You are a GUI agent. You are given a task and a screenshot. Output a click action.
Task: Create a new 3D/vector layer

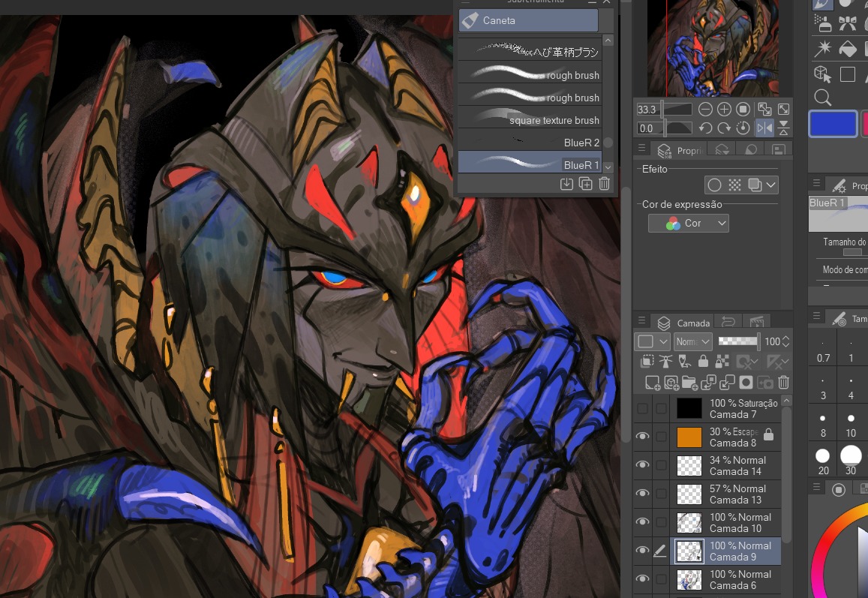(671, 383)
